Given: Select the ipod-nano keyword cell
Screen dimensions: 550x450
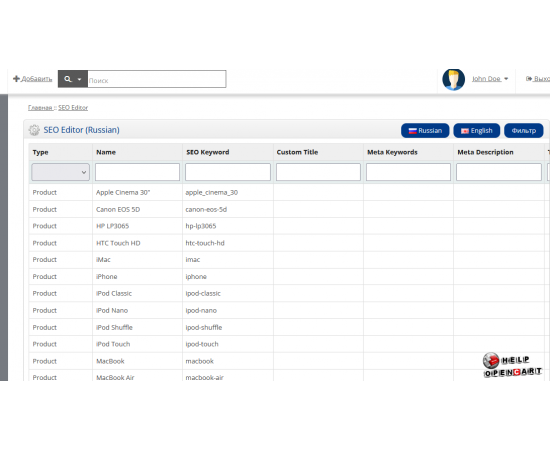Looking at the screenshot, I should (x=228, y=310).
